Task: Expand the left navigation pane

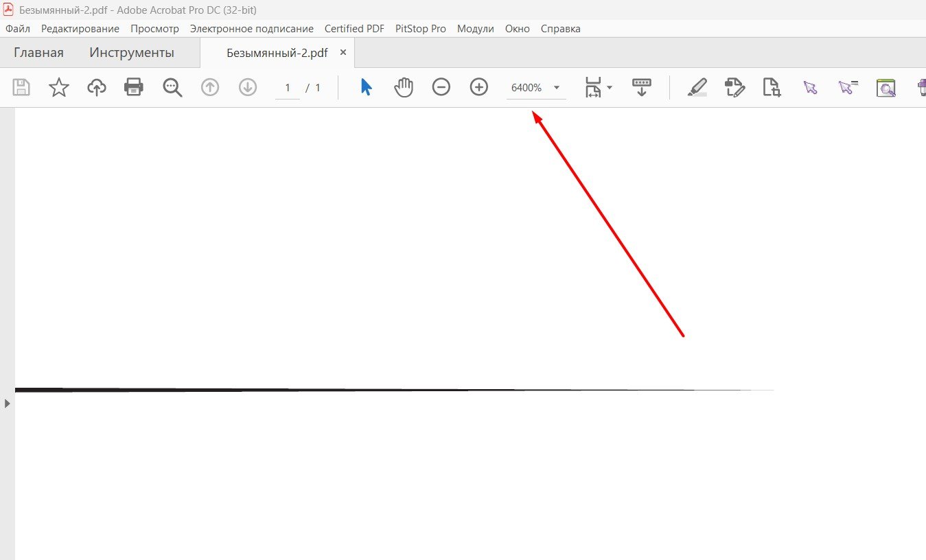Action: point(7,404)
